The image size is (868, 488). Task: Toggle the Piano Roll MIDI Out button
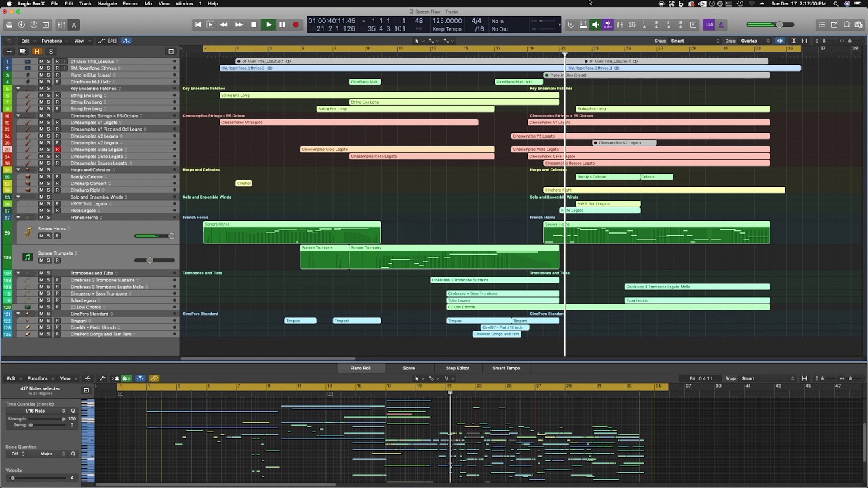pyautogui.click(x=126, y=378)
